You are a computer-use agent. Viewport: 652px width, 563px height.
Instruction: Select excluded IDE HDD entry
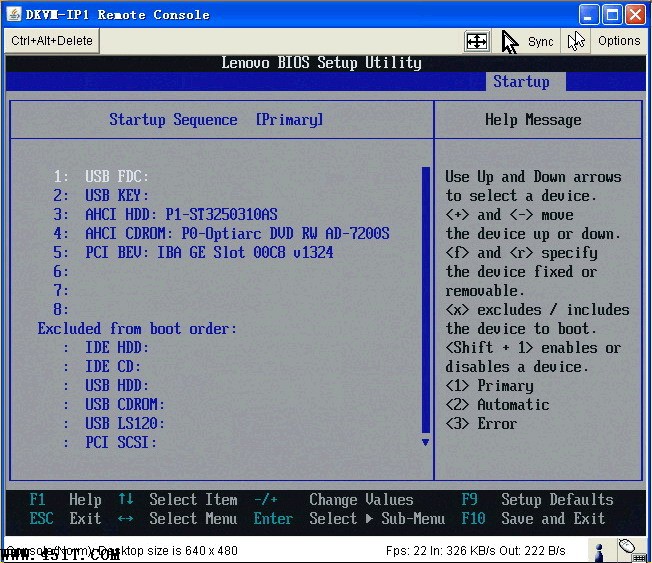106,347
